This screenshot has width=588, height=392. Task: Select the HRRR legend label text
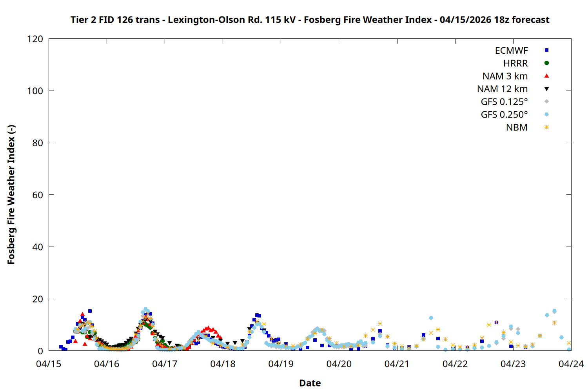[x=515, y=64]
